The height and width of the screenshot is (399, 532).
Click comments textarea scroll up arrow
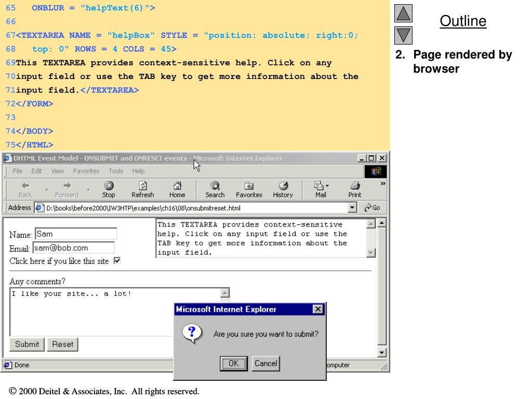[x=225, y=293]
